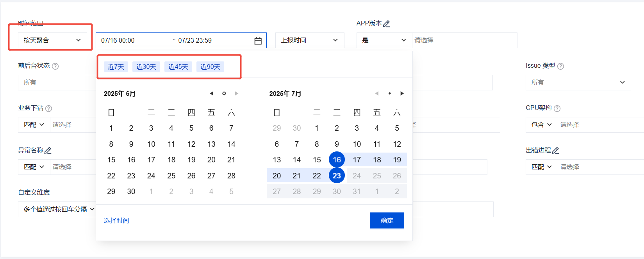Select the 近7天 quick range
The width and height of the screenshot is (644, 259).
click(x=116, y=67)
